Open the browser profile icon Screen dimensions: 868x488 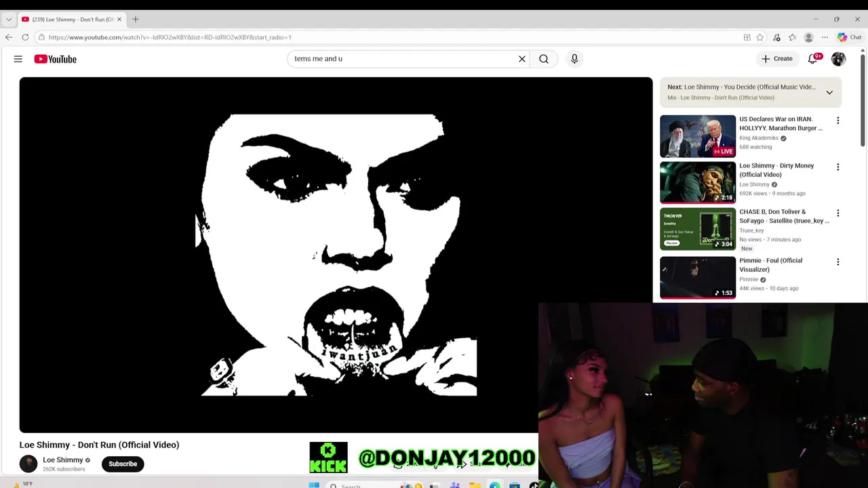(x=808, y=37)
